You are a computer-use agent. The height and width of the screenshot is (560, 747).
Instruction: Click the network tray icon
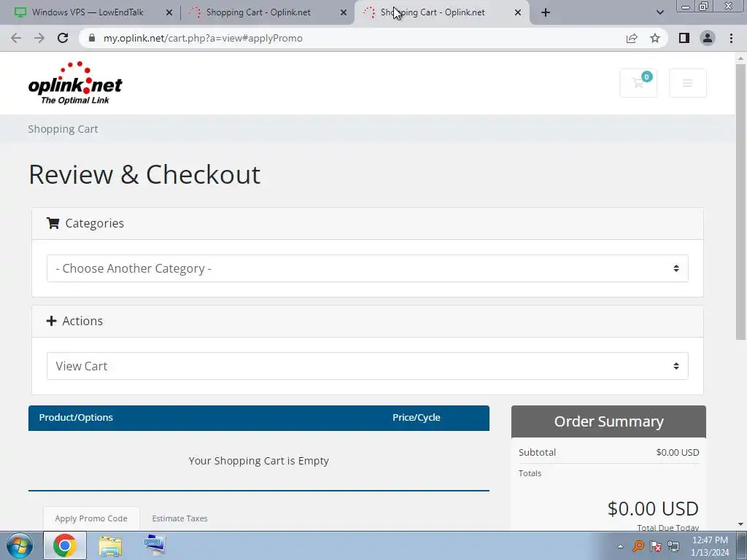tap(673, 546)
